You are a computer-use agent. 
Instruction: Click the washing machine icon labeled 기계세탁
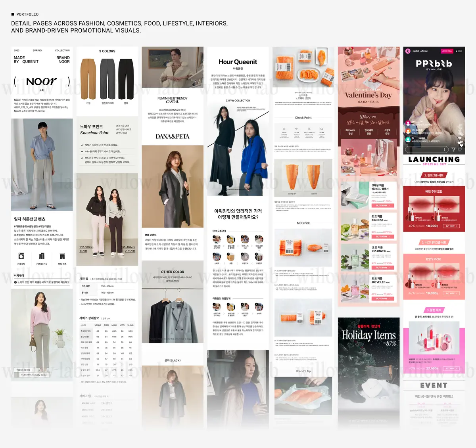coord(21,256)
